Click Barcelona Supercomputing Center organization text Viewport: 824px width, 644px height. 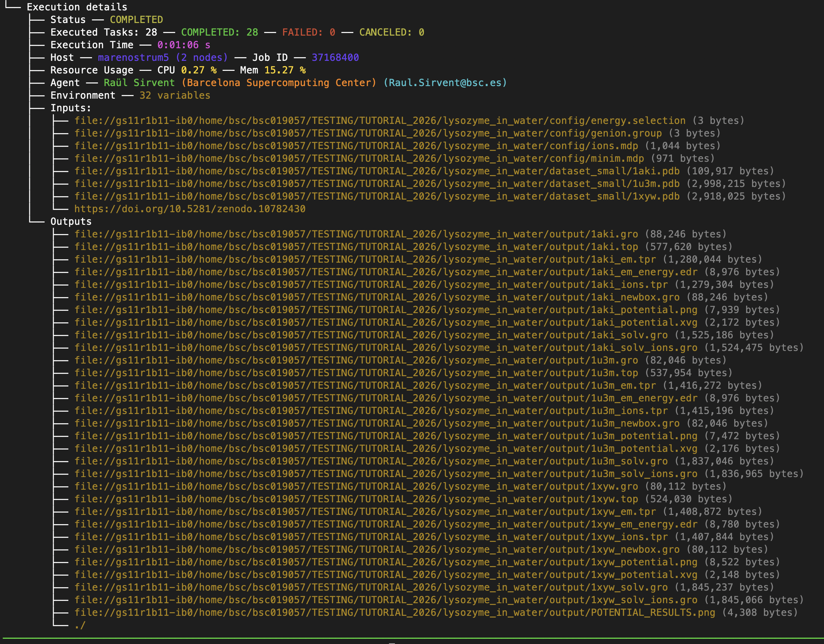click(279, 83)
